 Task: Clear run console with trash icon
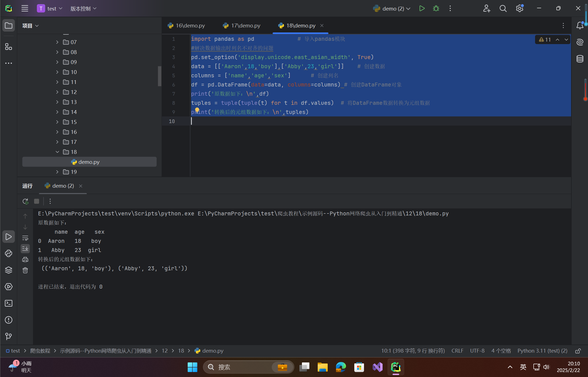pos(25,270)
